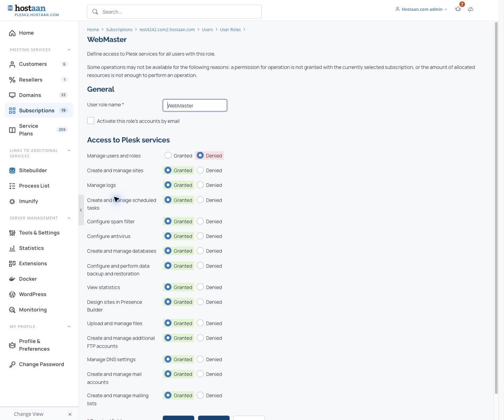Viewport: 504px width, 420px height.
Task: Collapse the Hosting Services section
Action: (69, 50)
